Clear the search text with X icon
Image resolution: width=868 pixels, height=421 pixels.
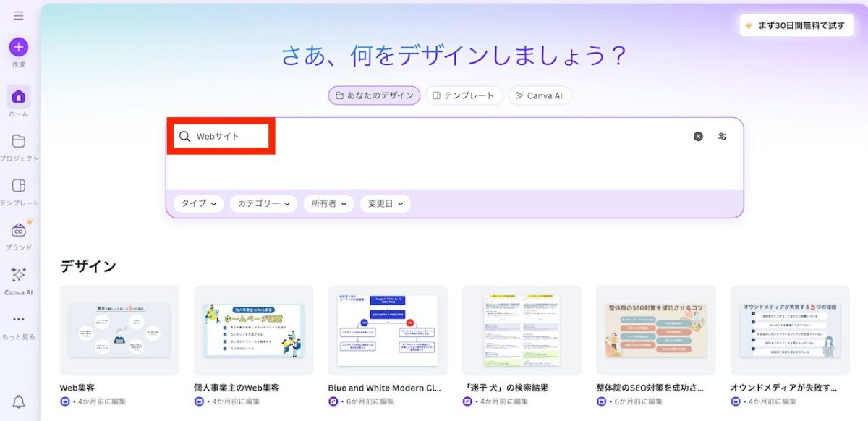coord(698,137)
